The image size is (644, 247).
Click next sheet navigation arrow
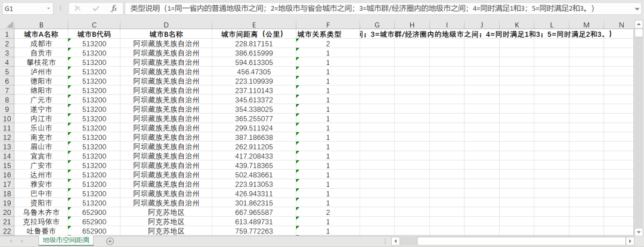pos(22,241)
